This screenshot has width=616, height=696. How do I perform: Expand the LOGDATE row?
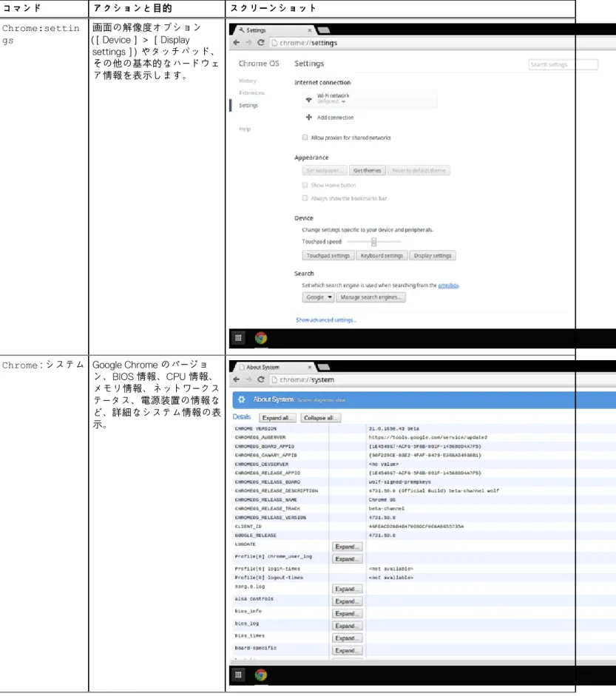(x=347, y=547)
